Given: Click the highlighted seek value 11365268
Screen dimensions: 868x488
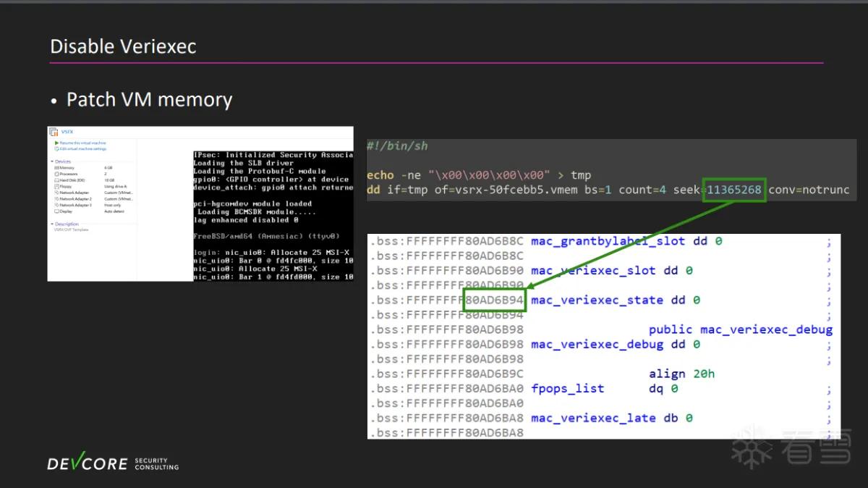Looking at the screenshot, I should click(733, 190).
